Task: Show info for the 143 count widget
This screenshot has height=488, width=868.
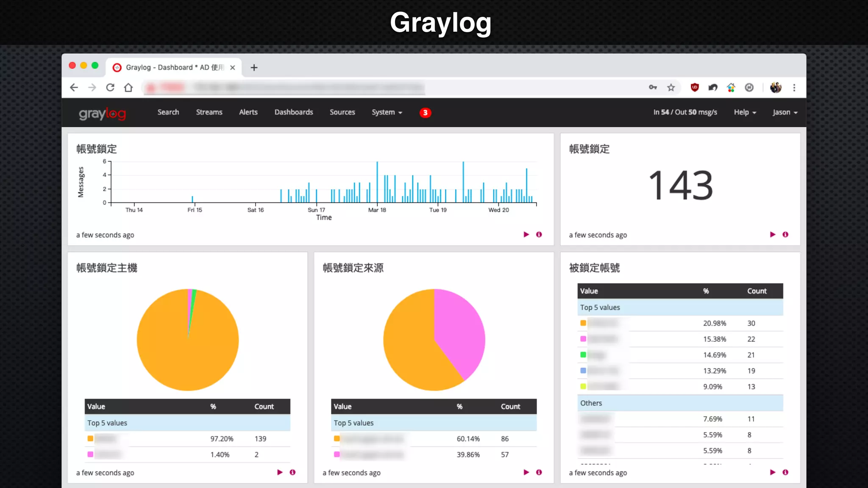Action: 785,234
